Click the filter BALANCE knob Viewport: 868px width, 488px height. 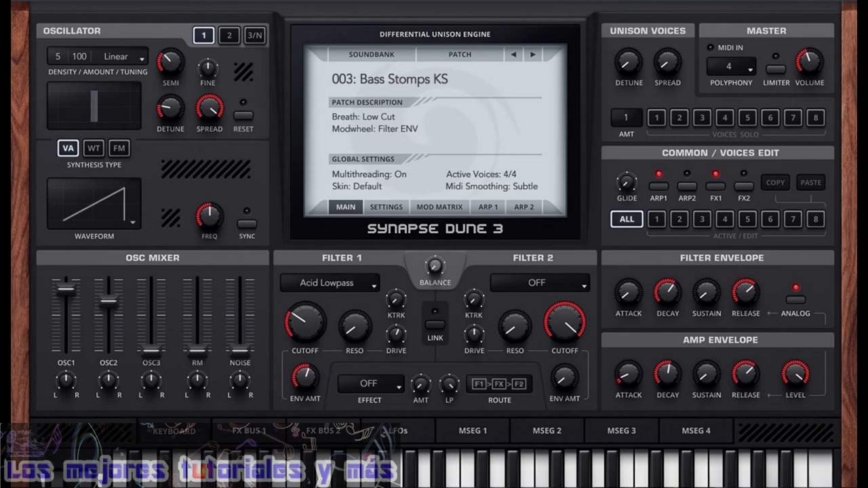pos(435,266)
